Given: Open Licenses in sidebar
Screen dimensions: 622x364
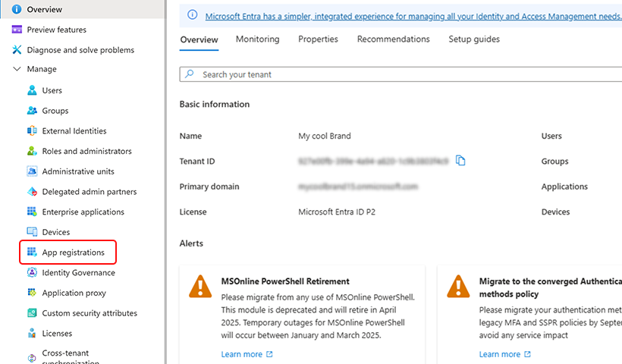Looking at the screenshot, I should 57,333.
